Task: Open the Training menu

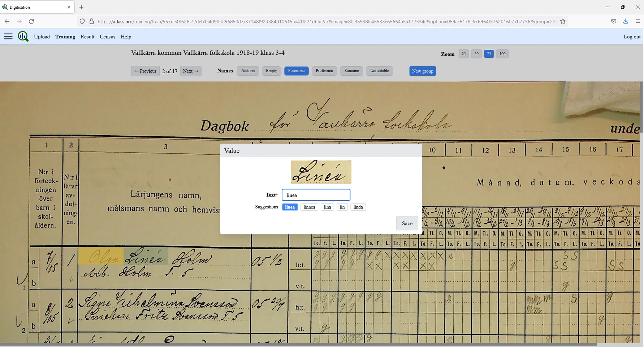Action: point(65,37)
